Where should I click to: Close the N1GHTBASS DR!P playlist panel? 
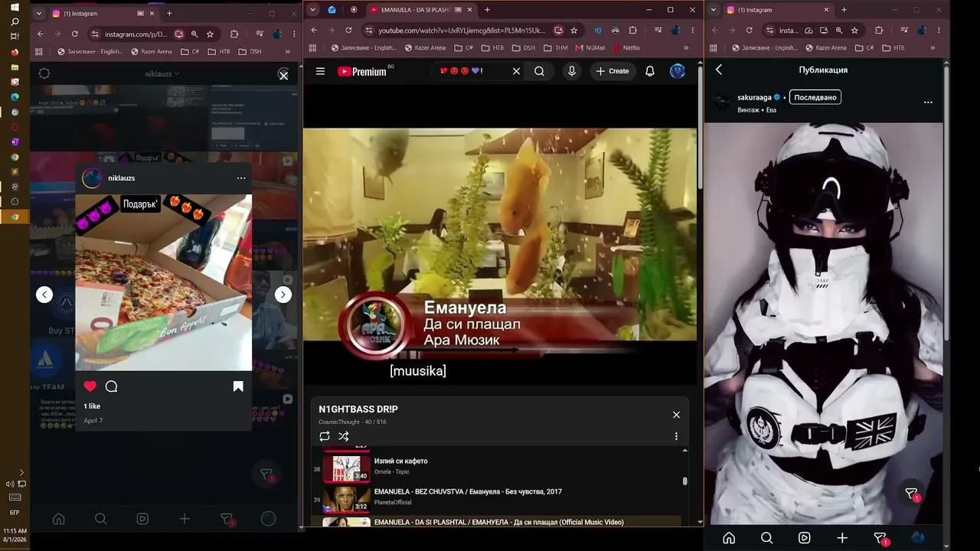tap(676, 415)
